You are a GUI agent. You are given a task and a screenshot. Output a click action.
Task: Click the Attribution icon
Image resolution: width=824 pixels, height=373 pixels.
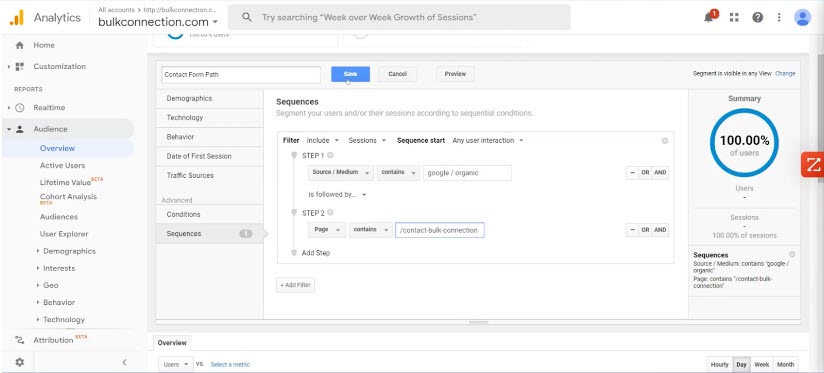tap(19, 340)
